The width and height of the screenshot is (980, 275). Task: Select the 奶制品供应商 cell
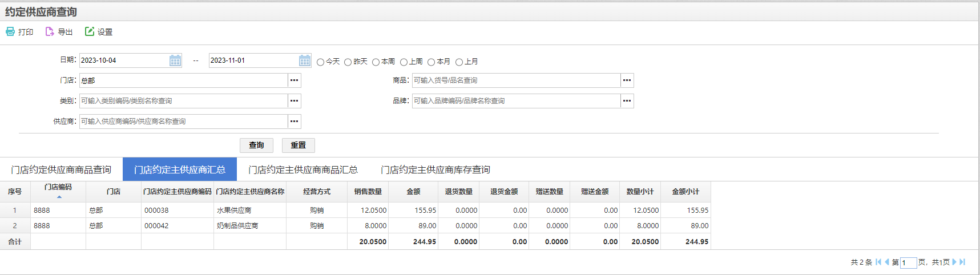(250, 226)
